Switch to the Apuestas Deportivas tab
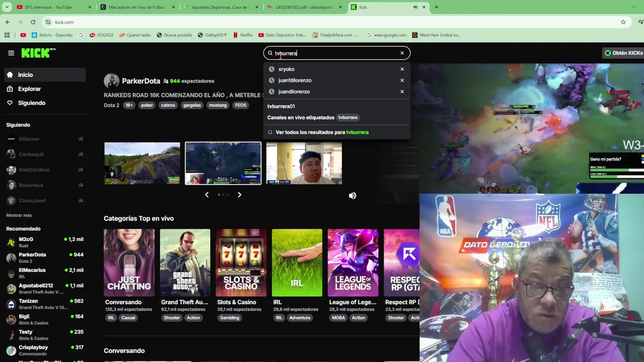The height and width of the screenshot is (362, 644). tap(220, 7)
